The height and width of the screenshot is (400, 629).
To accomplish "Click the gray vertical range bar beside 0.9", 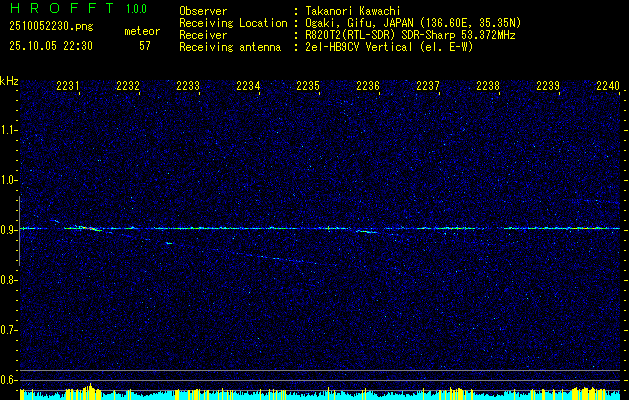I will point(19,231).
